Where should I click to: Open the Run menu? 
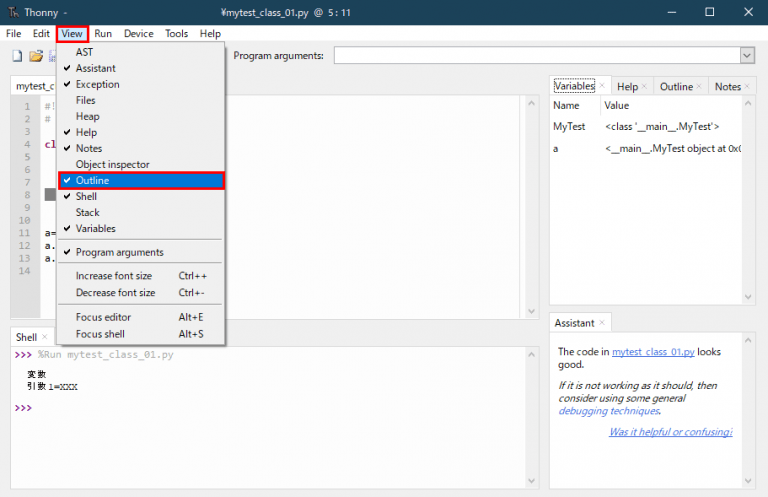coord(103,34)
